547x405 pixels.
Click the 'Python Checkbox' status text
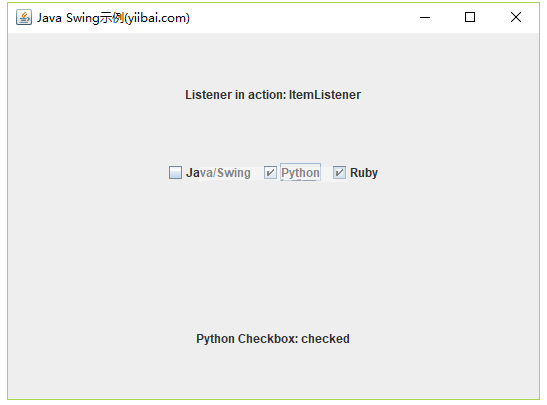(x=247, y=339)
